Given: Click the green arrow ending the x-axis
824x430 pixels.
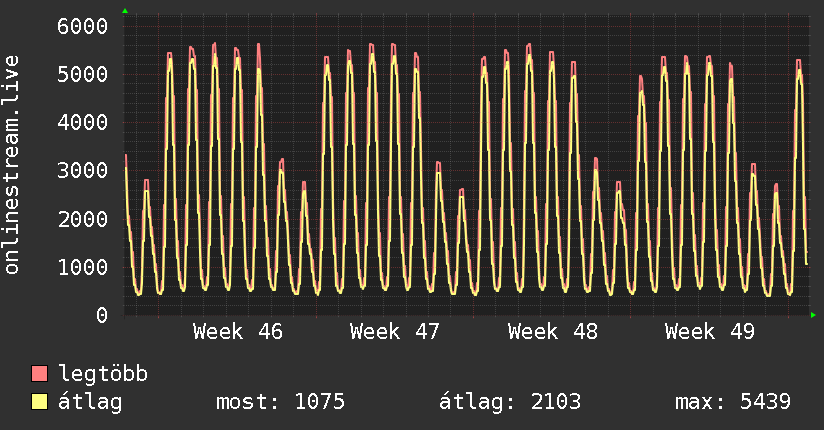Looking at the screenshot, I should [814, 315].
